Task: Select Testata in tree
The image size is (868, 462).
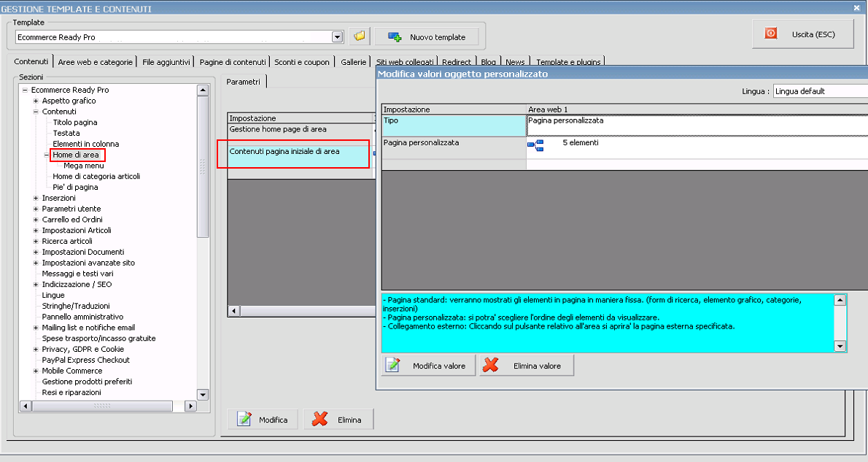Action: tap(66, 133)
